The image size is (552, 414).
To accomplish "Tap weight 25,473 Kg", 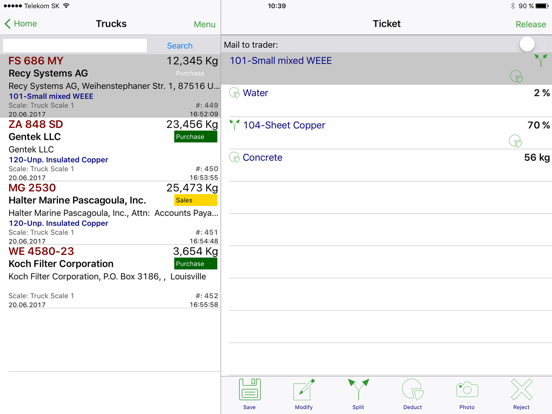I will tap(192, 188).
